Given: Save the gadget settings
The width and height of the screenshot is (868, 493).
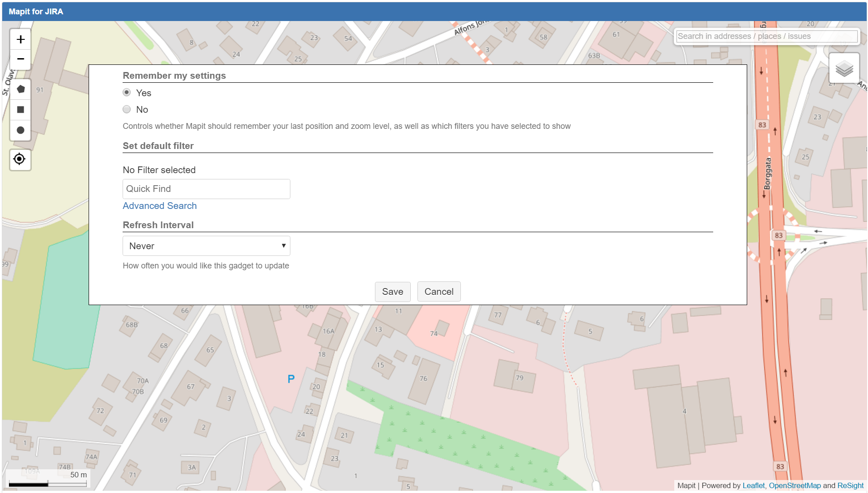Looking at the screenshot, I should coord(392,292).
